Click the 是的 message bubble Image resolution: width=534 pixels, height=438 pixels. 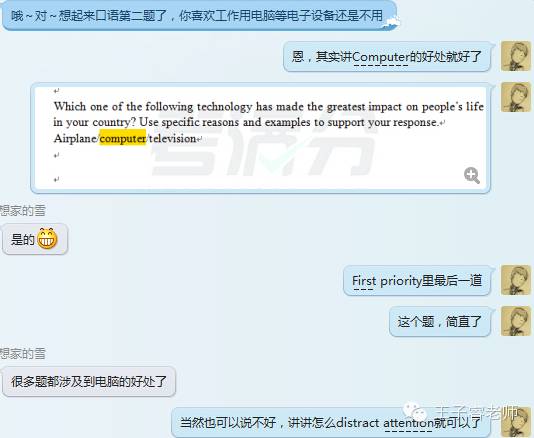click(x=35, y=239)
